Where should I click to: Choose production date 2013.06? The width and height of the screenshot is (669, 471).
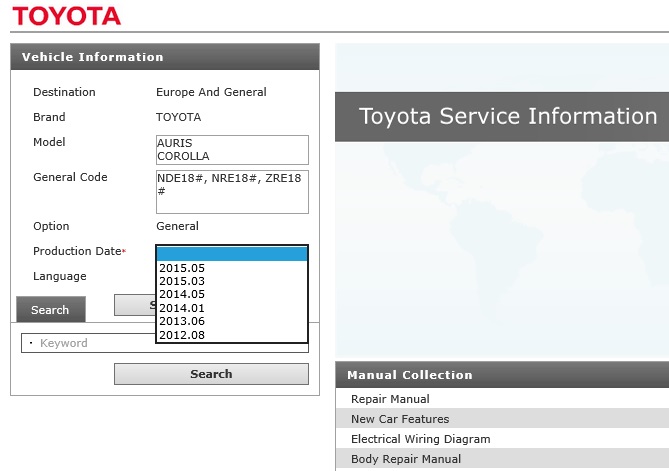232,321
